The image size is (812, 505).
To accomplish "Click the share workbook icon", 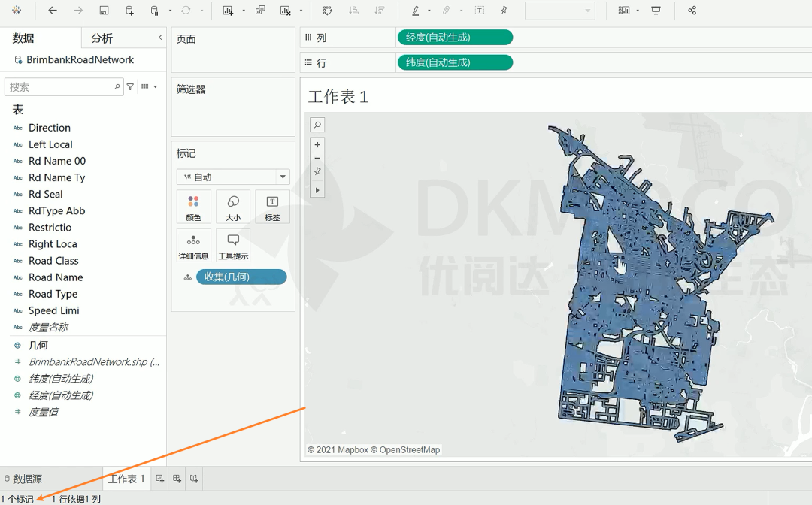I will 692,11.
